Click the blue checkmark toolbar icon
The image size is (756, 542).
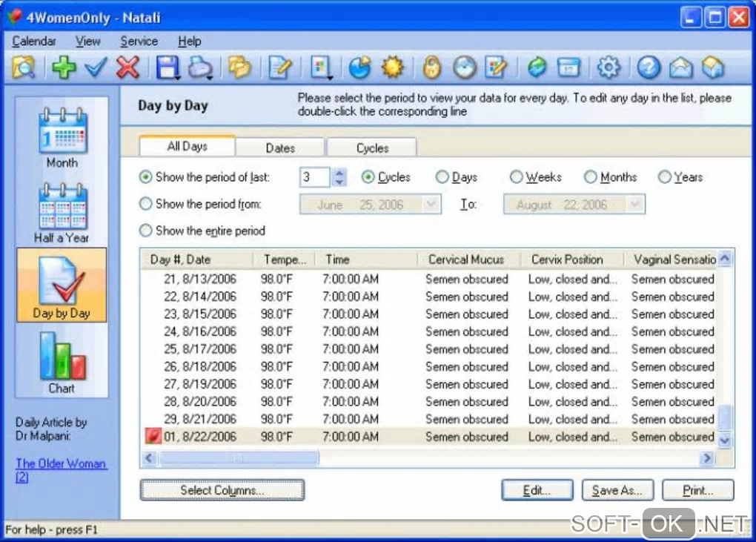click(96, 67)
